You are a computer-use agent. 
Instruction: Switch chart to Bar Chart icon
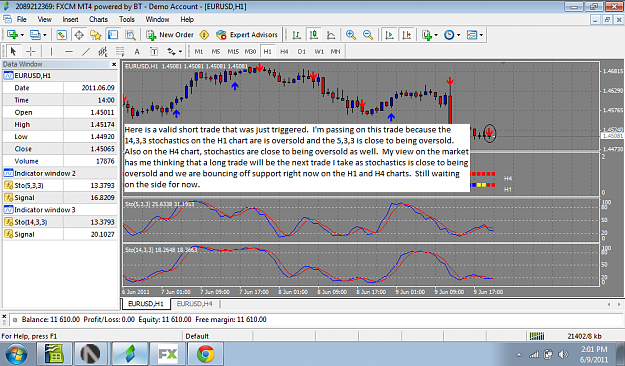(x=297, y=35)
